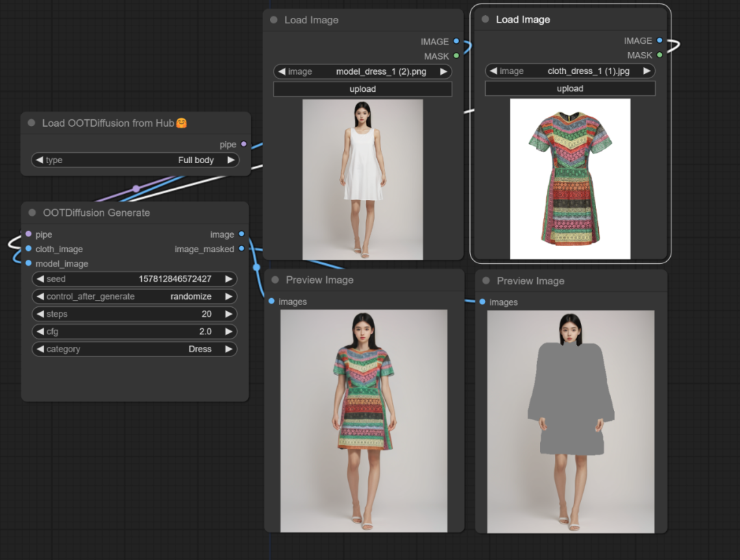Image resolution: width=740 pixels, height=560 pixels.
Task: Switch control_after_generate to previous option
Action: pyautogui.click(x=40, y=297)
